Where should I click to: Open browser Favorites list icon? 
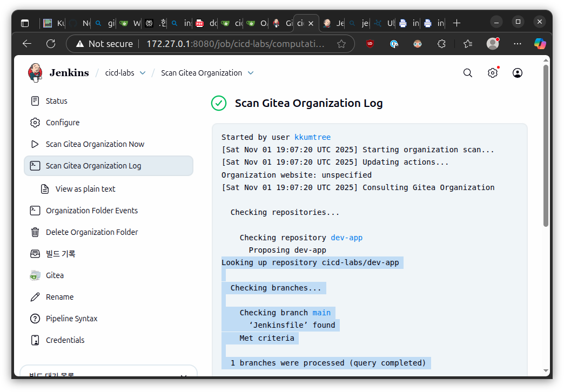coord(468,44)
